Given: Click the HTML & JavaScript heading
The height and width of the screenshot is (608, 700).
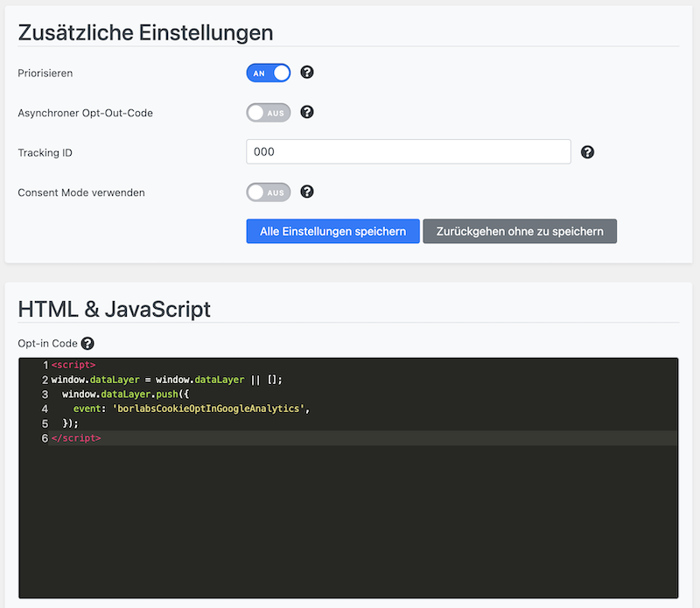Looking at the screenshot, I should (115, 309).
